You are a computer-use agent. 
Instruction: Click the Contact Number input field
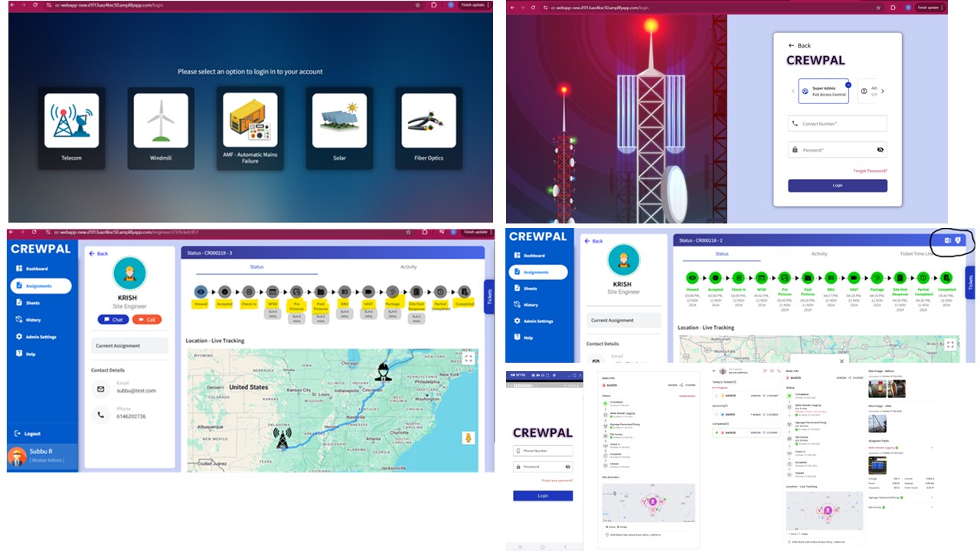(x=838, y=123)
